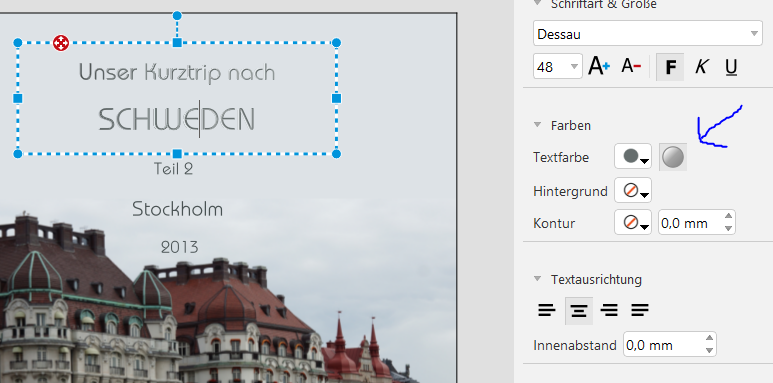Decrease Kontur width with down arrow
The width and height of the screenshot is (773, 383).
coord(728,229)
